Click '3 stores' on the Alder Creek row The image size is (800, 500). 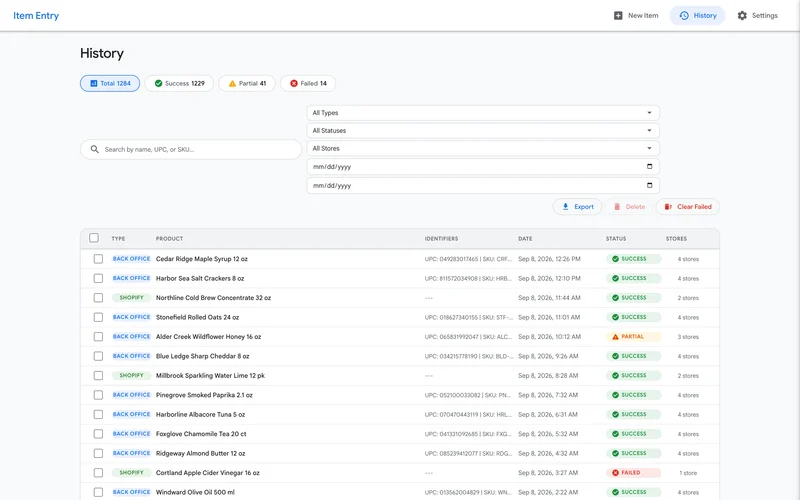pyautogui.click(x=688, y=337)
